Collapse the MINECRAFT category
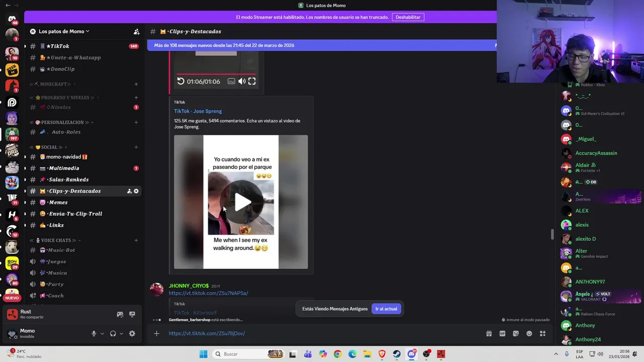The height and width of the screenshot is (362, 644). pos(53,84)
